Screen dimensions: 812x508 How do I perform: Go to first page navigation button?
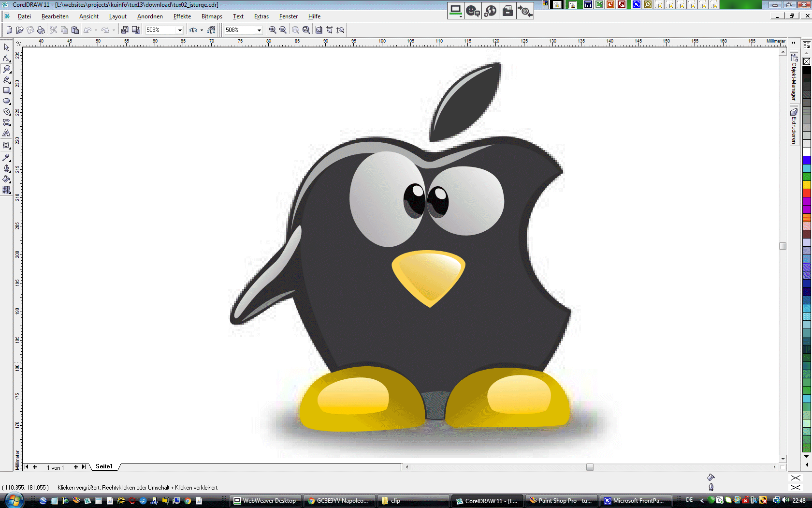(26, 467)
